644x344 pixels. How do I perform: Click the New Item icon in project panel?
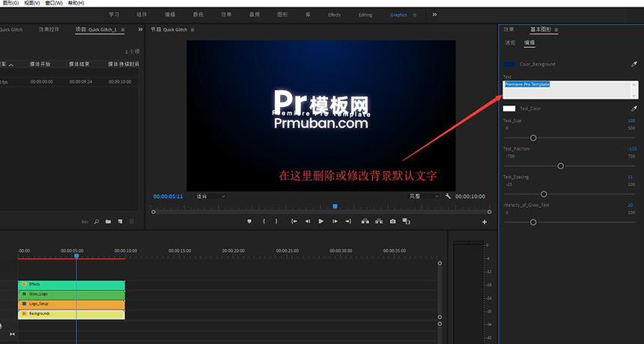click(120, 222)
